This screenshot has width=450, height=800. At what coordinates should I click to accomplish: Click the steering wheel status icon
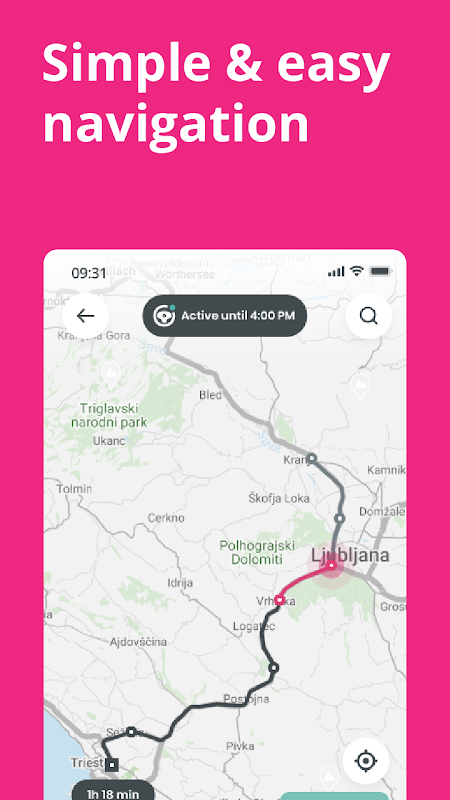pos(164,315)
